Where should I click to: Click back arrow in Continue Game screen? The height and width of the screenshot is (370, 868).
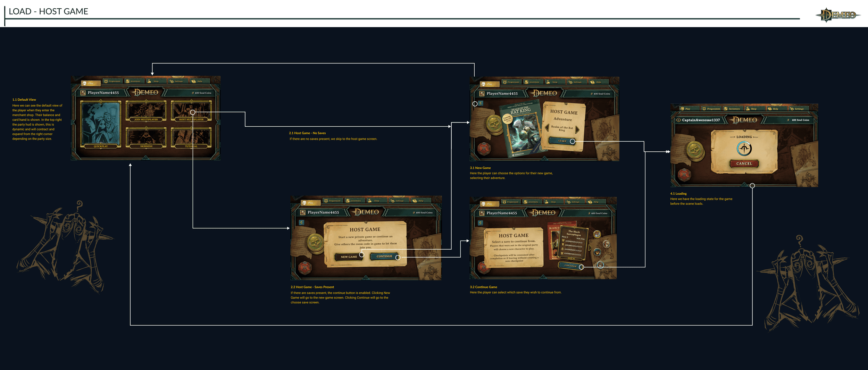coord(480,223)
